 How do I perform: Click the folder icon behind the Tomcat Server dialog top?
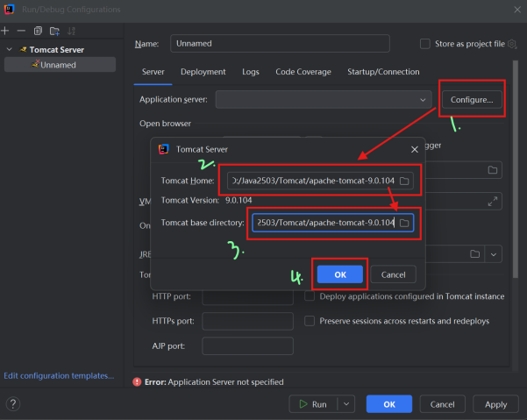[493, 170]
